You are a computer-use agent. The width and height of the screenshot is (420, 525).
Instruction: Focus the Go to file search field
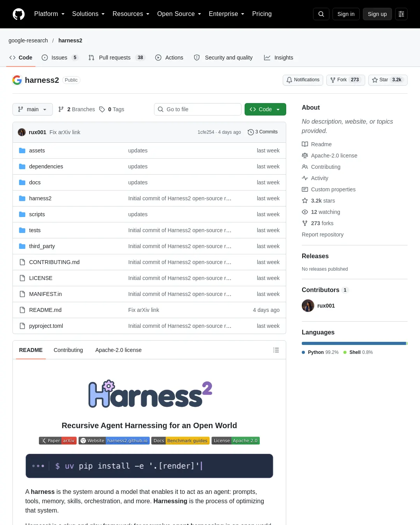[198, 109]
